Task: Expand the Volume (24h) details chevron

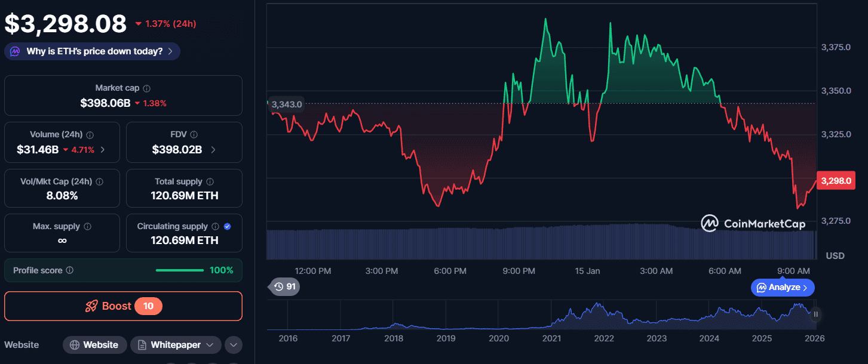Action: pos(103,150)
